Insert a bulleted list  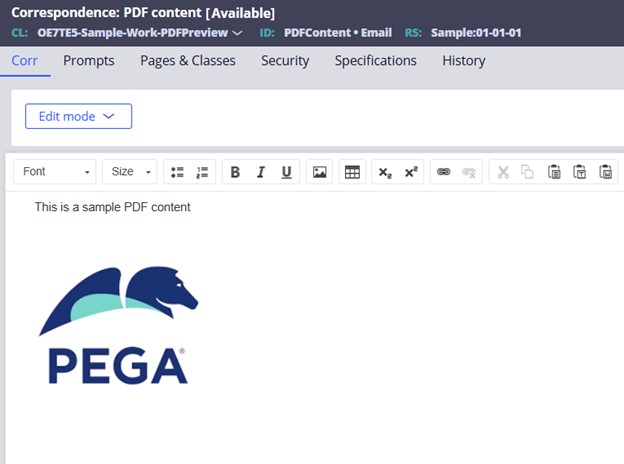point(177,172)
